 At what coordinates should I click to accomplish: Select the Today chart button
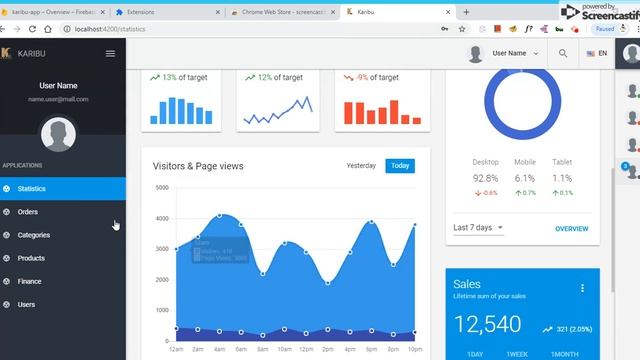[x=400, y=166]
